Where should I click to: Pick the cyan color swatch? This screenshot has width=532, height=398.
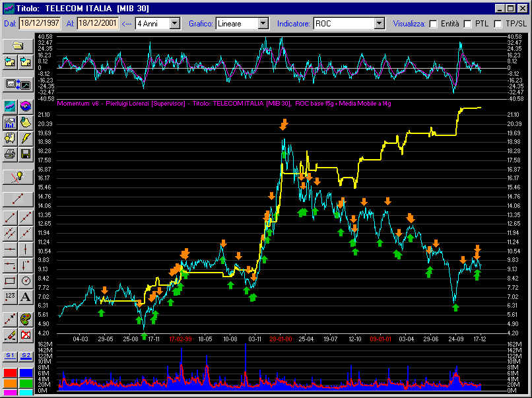pos(26,392)
